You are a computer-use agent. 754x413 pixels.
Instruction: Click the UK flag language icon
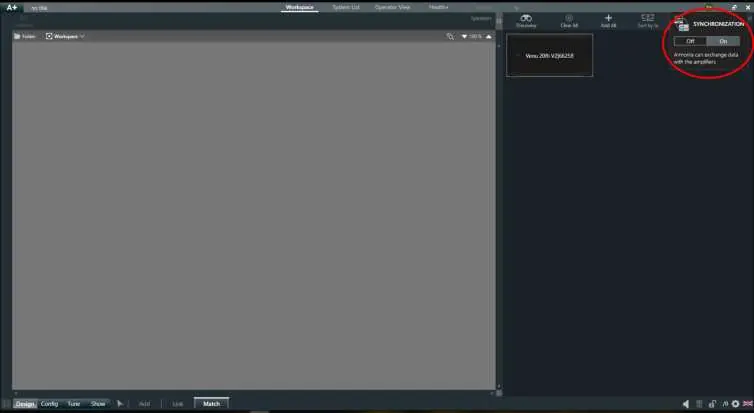point(748,404)
